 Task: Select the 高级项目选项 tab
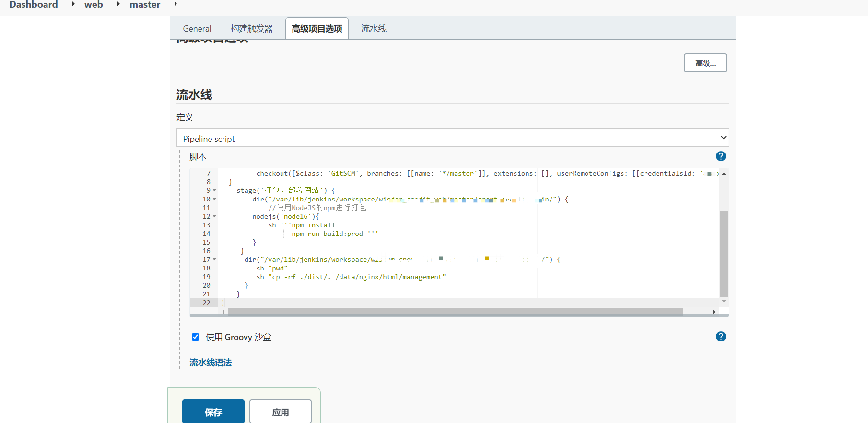(317, 29)
